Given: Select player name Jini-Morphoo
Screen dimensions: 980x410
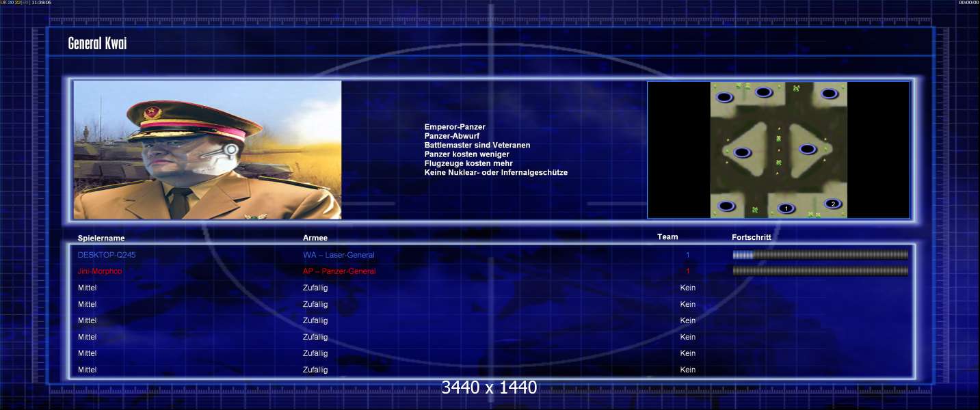Looking at the screenshot, I should [101, 271].
